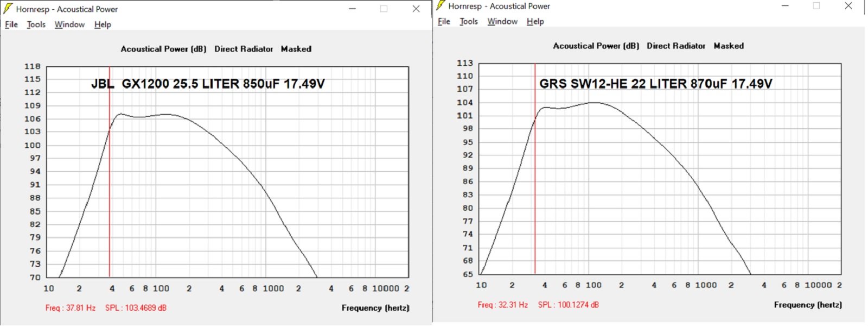Open File menu in right Hornresp window
868x326 pixels.
(x=444, y=21)
